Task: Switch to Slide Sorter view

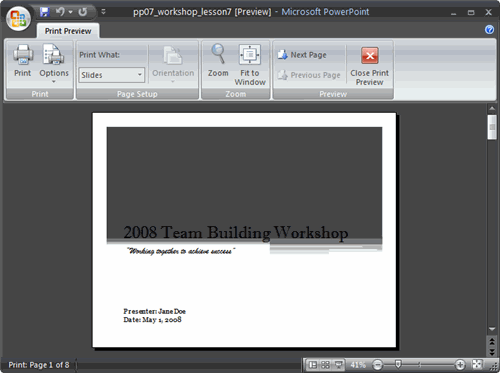Action: coord(325,365)
